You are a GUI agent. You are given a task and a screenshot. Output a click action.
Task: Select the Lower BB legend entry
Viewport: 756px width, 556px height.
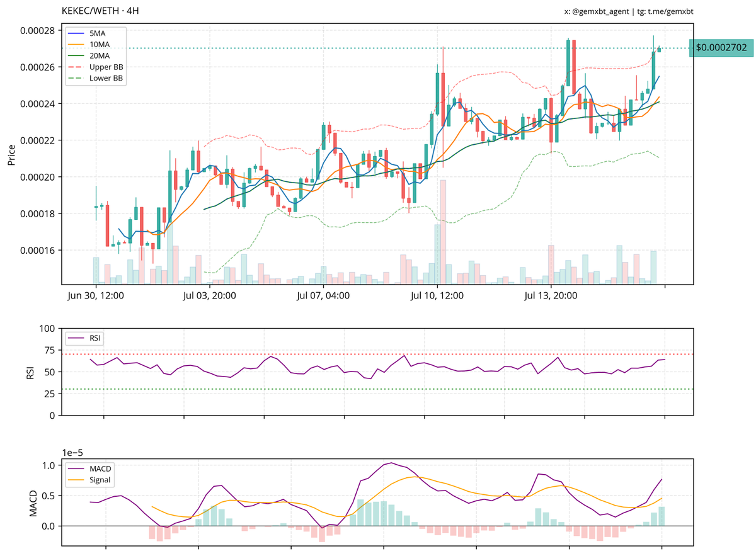click(x=96, y=79)
